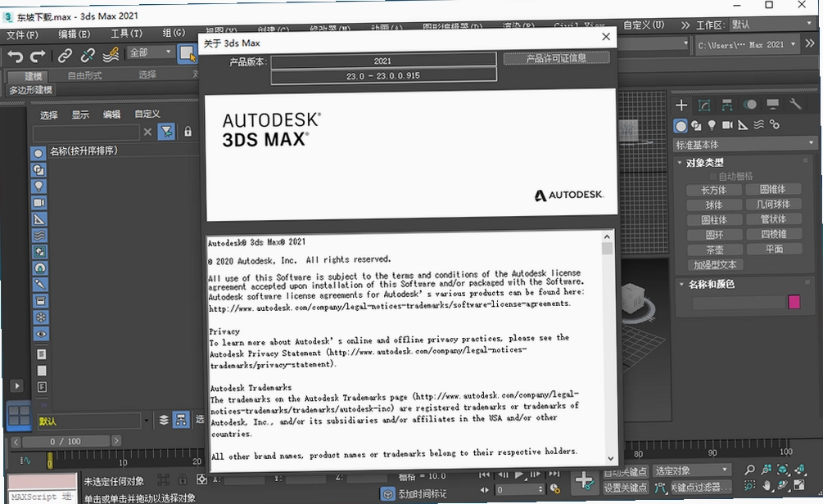Click the layer stack icon beside 默认
This screenshot has width=823, height=504.
click(164, 420)
